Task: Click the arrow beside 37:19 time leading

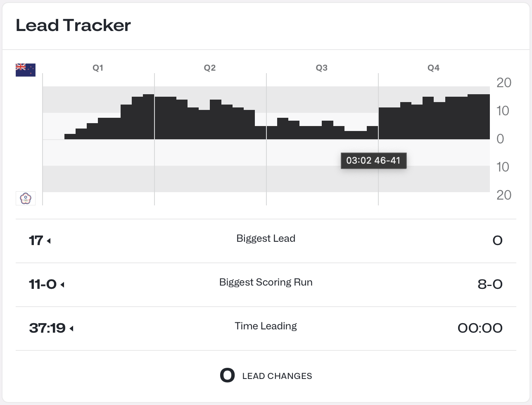Action: [x=71, y=329]
